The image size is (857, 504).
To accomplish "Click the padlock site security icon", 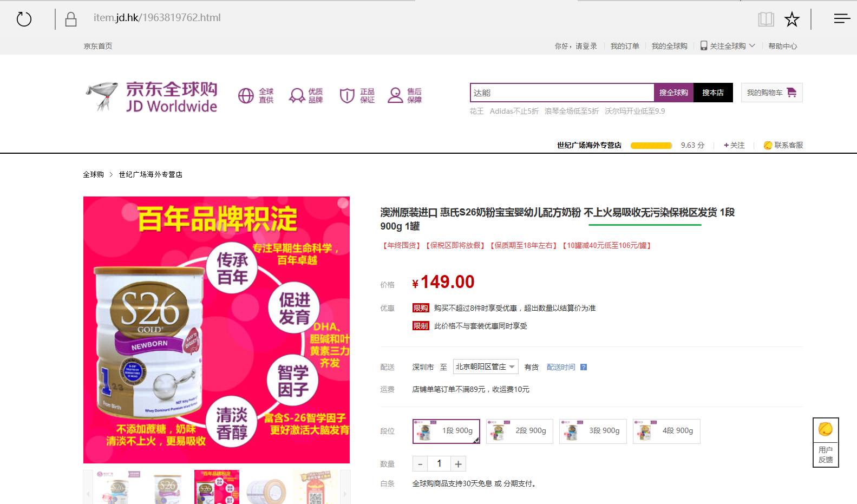I will (x=70, y=19).
